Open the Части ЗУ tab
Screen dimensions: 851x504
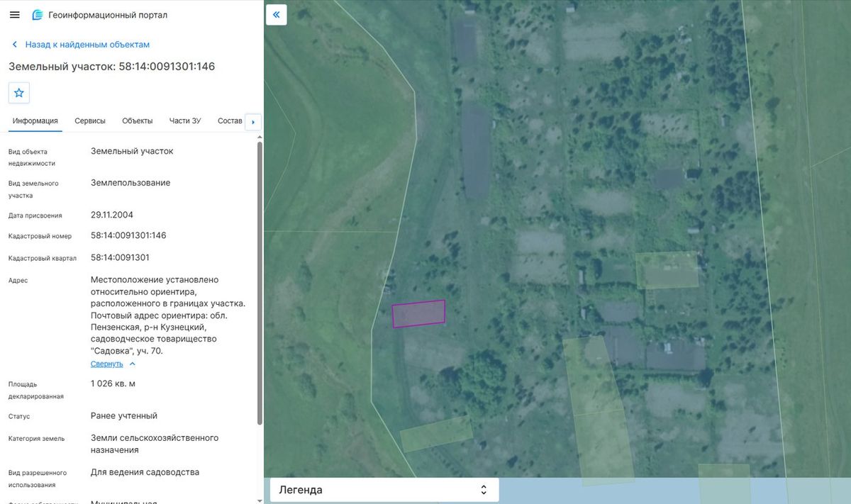pos(185,121)
